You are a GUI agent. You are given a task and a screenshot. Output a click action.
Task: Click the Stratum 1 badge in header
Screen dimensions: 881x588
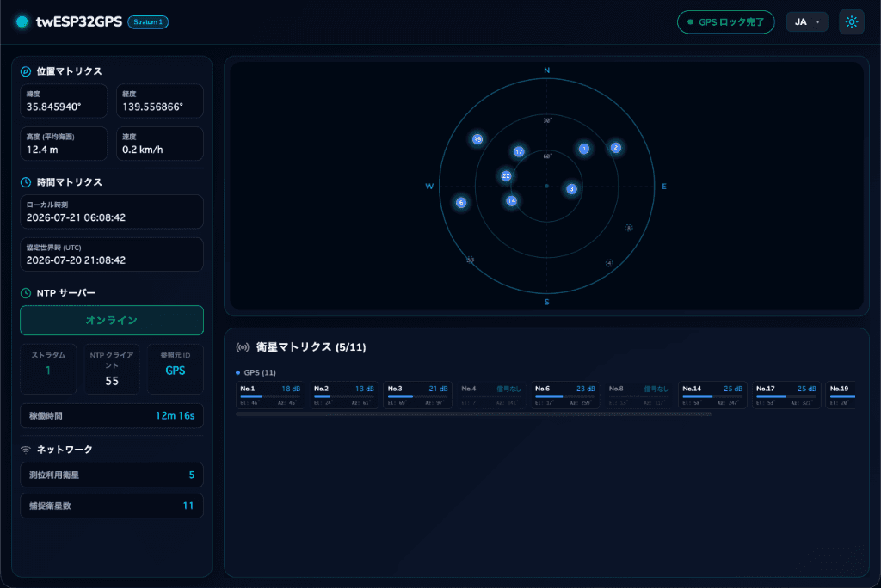click(148, 21)
